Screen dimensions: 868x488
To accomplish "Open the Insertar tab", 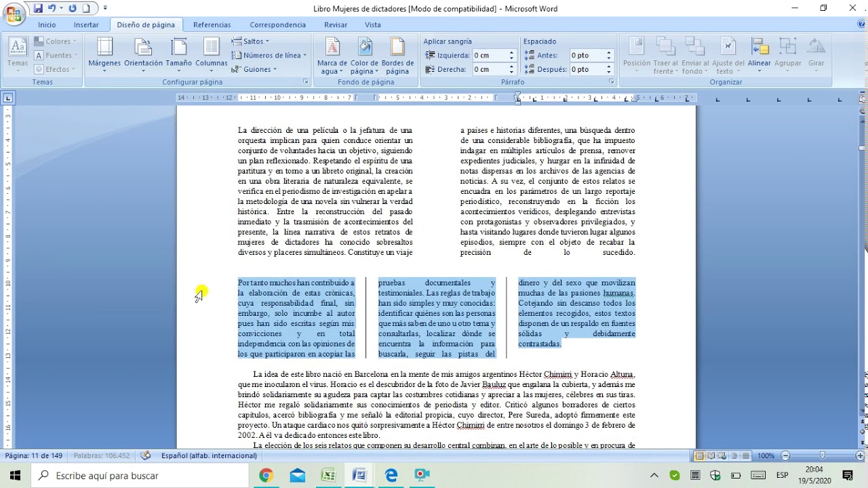I will 86,25.
